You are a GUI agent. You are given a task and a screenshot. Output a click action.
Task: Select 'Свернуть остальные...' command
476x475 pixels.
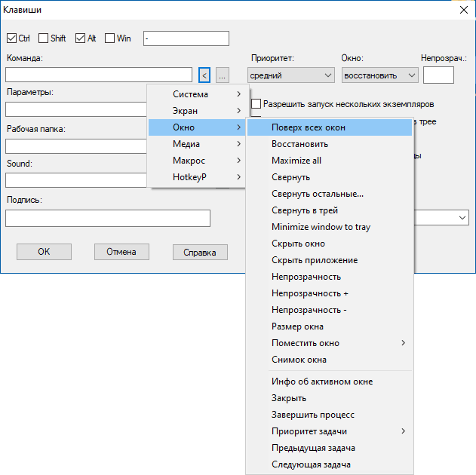330,194
